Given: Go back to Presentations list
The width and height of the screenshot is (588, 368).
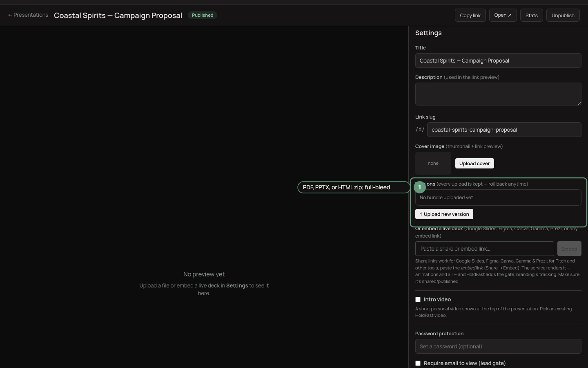Looking at the screenshot, I should point(28,15).
